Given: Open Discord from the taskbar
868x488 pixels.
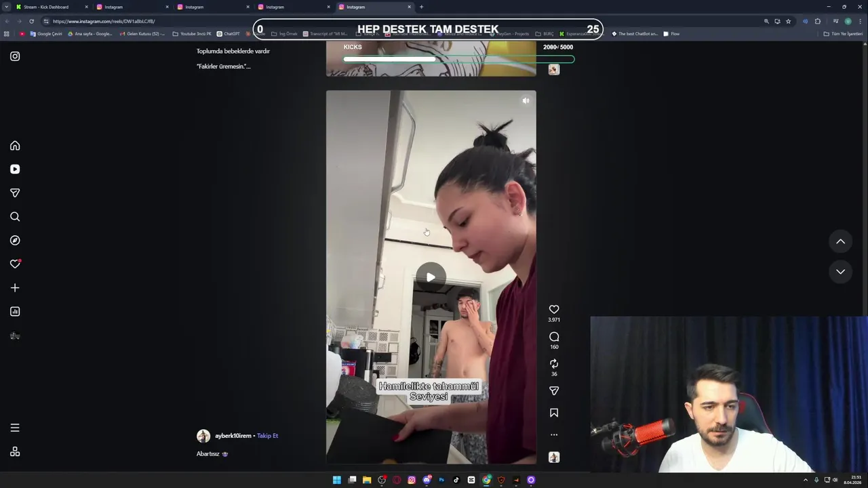Looking at the screenshot, I should (427, 480).
